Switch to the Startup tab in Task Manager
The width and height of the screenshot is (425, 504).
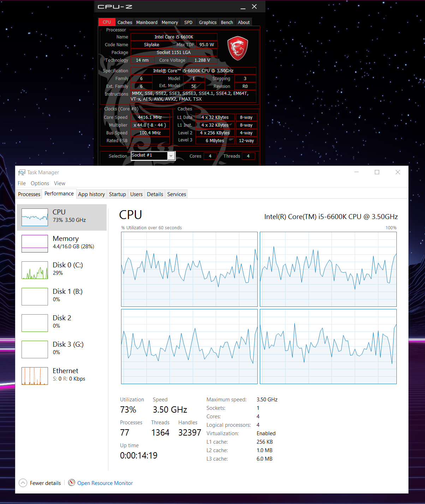click(117, 194)
